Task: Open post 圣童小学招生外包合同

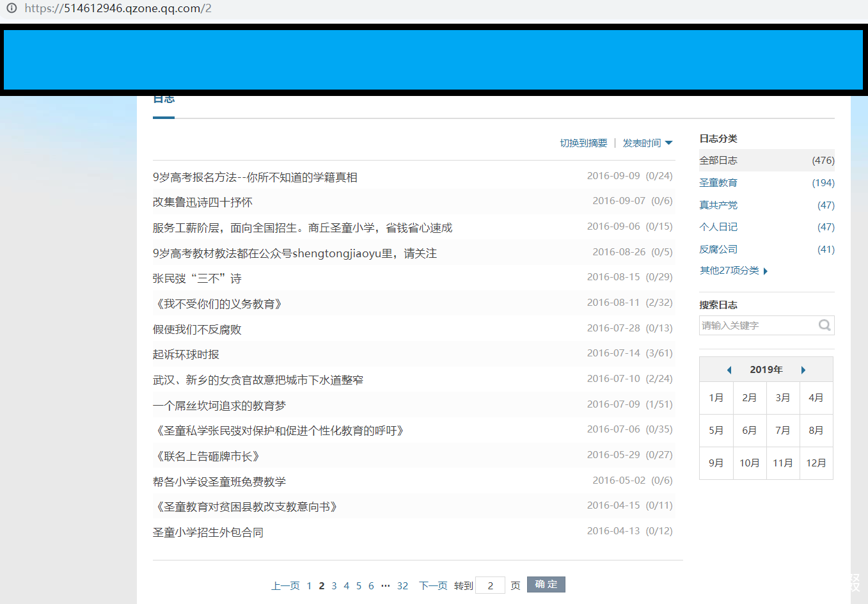Action: [x=208, y=532]
